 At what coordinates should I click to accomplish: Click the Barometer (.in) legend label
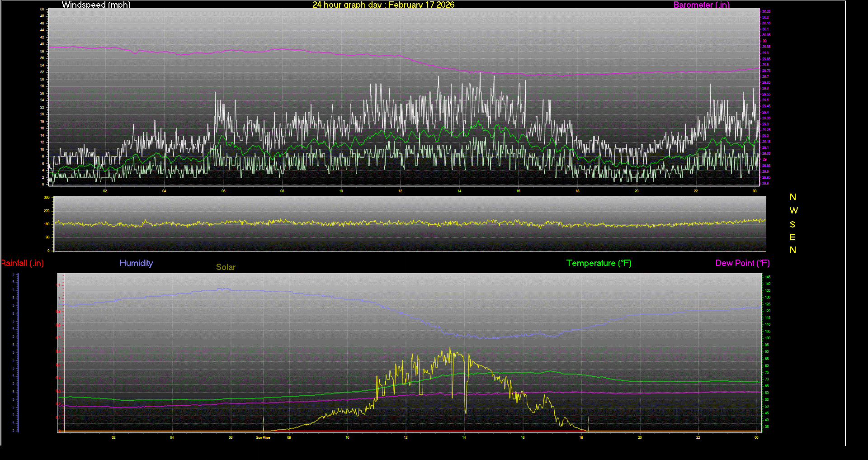pyautogui.click(x=701, y=5)
